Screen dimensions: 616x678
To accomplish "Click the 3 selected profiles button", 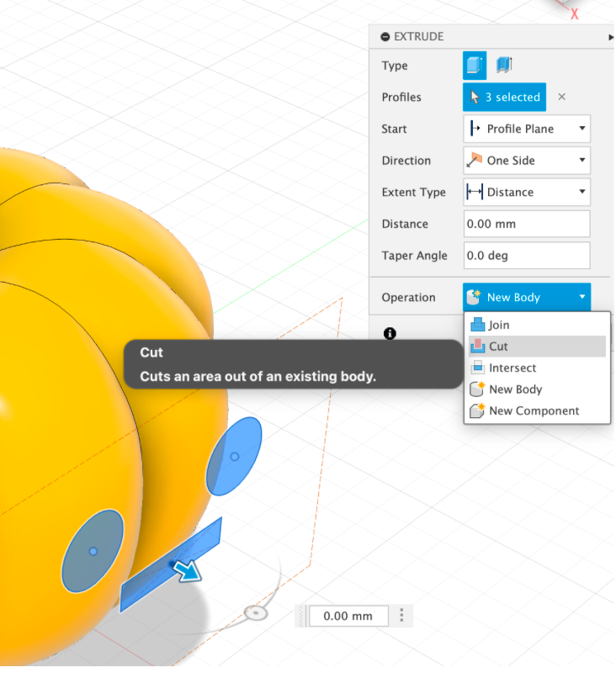I will click(504, 97).
